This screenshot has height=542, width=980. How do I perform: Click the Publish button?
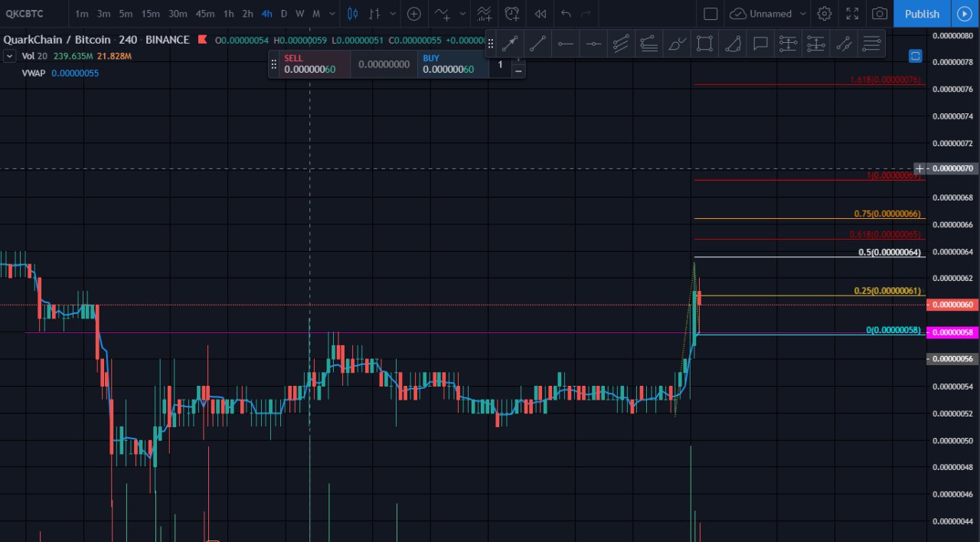(x=922, y=14)
